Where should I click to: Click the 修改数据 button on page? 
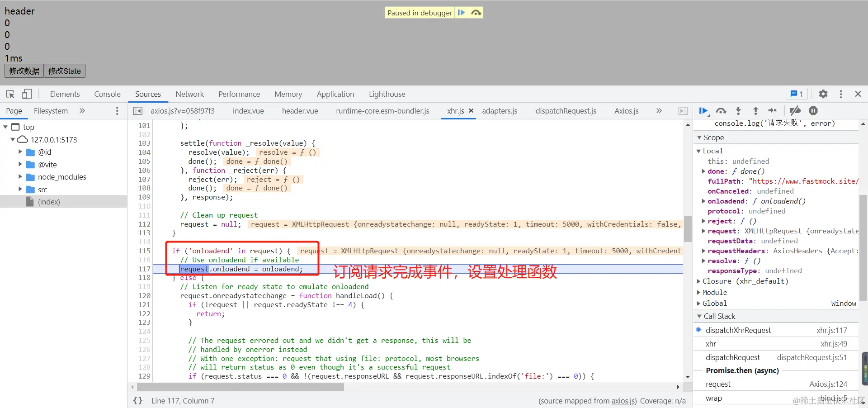24,71
